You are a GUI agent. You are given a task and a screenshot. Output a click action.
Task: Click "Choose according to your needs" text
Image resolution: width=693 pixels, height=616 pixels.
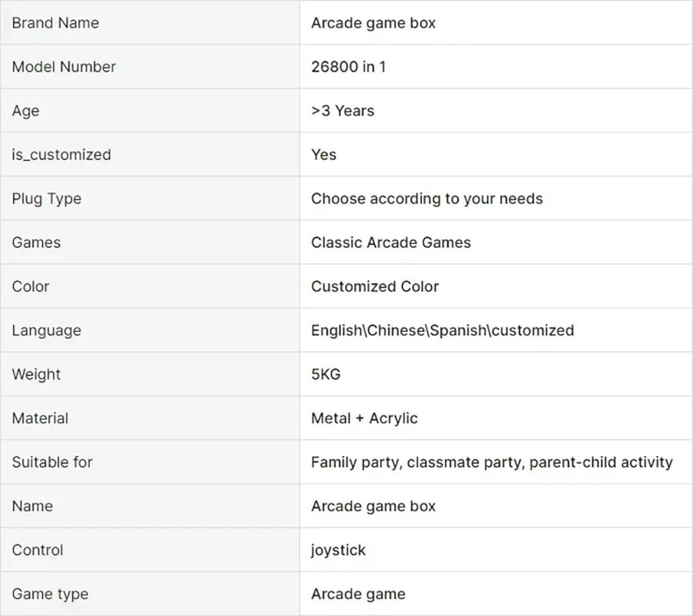(x=427, y=199)
